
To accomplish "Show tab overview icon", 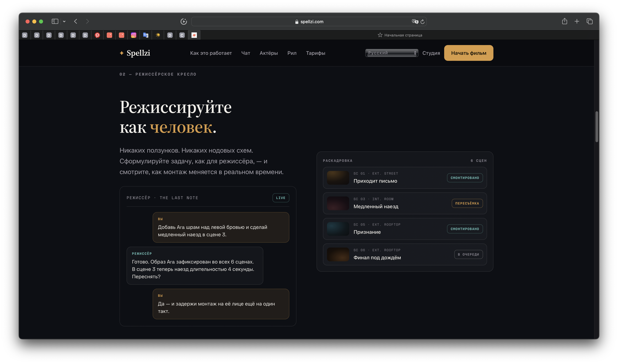I will (x=590, y=22).
